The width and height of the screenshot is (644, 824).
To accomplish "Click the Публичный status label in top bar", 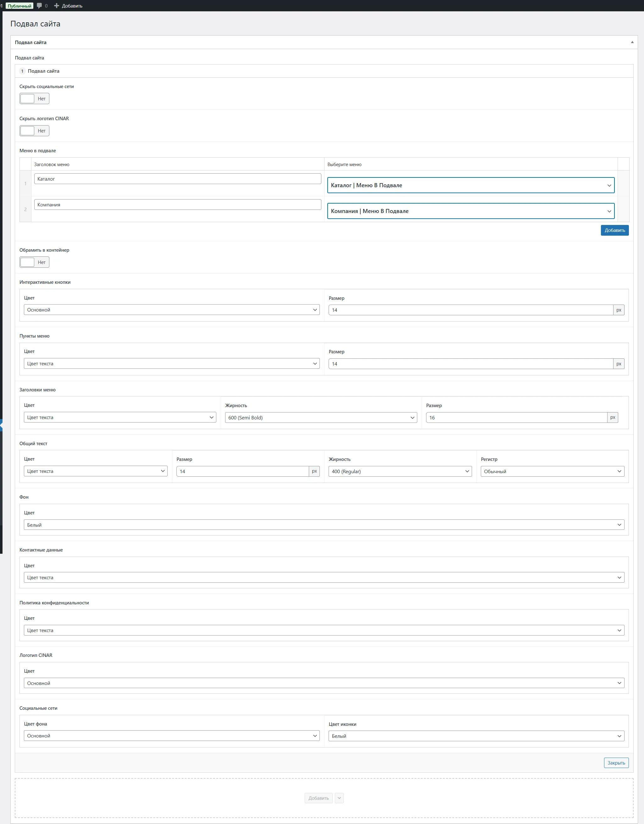I will 19,6.
